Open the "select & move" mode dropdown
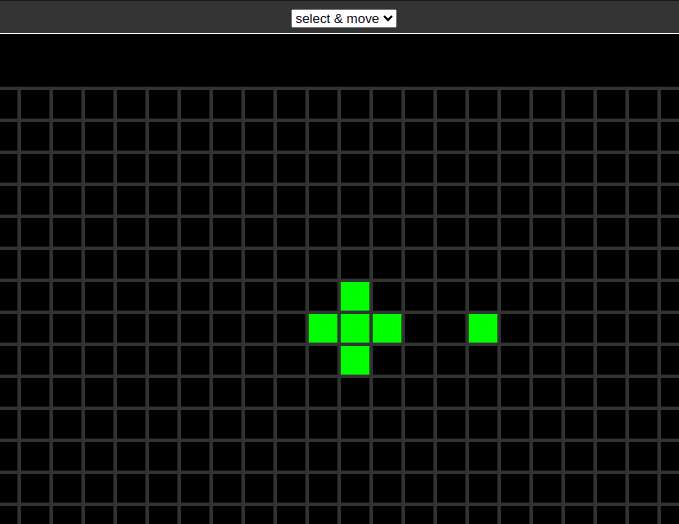This screenshot has width=679, height=524. pyautogui.click(x=344, y=19)
